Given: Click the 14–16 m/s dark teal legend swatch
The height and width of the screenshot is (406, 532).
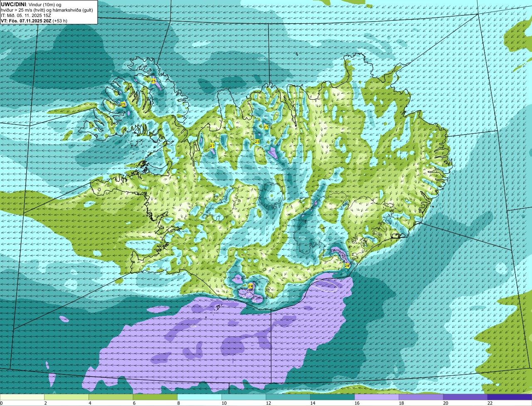Looking at the screenshot, I should click(x=332, y=397).
